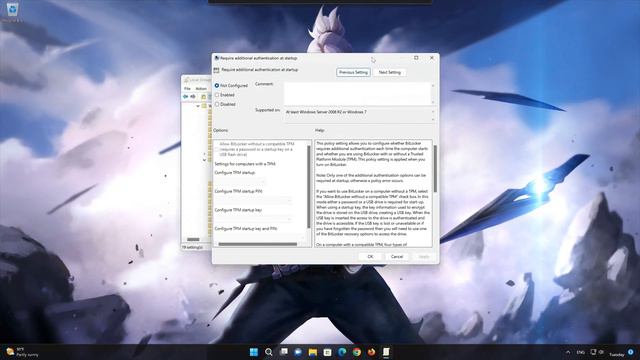Image resolution: width=640 pixels, height=360 pixels.
Task: Click the Help pane vertical scrollbar
Action: coord(435,168)
